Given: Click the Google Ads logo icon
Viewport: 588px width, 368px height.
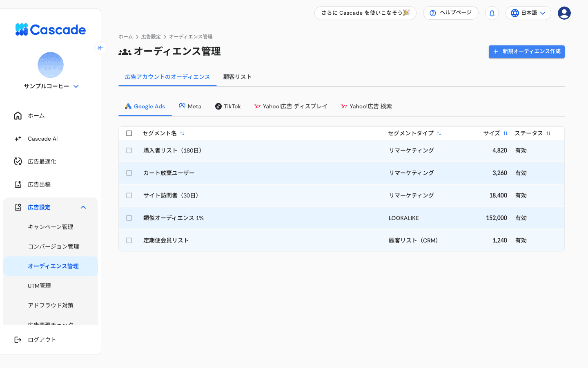Looking at the screenshot, I should [x=128, y=106].
